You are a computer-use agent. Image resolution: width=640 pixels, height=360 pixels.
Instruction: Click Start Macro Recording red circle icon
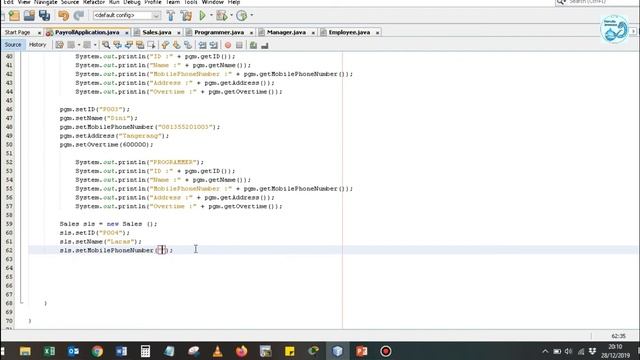pyautogui.click(x=228, y=45)
